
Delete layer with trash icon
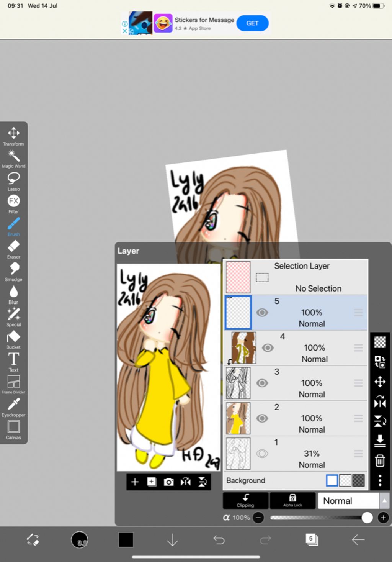tap(380, 460)
